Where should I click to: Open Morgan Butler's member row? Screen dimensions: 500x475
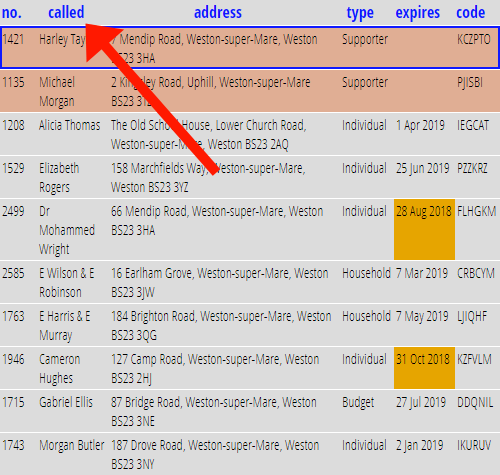250,454
